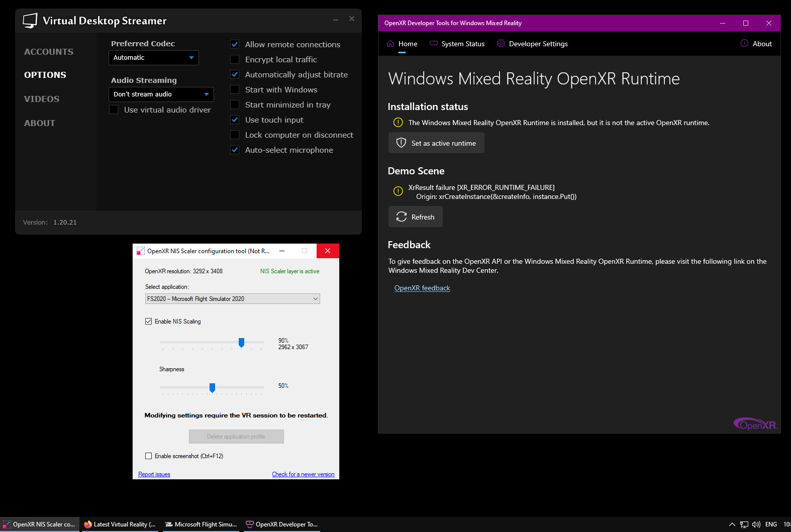The height and width of the screenshot is (532, 791).
Task: Click the OpenXR NIS Scaler title bar icon
Action: (x=141, y=251)
